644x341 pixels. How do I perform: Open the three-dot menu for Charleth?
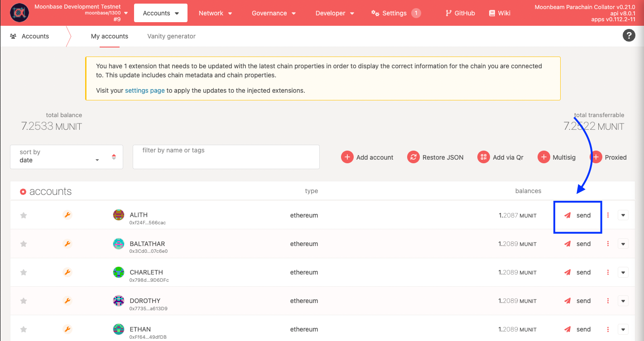(608, 272)
